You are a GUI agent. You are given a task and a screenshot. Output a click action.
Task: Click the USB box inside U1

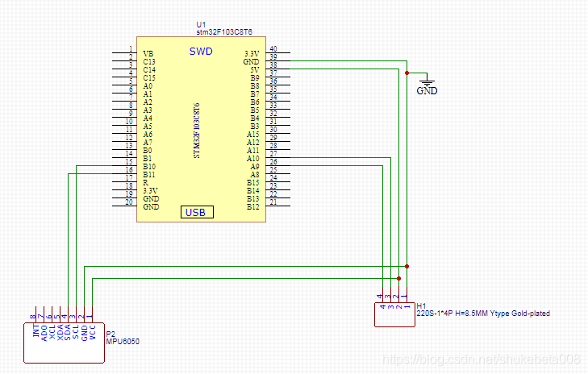197,212
